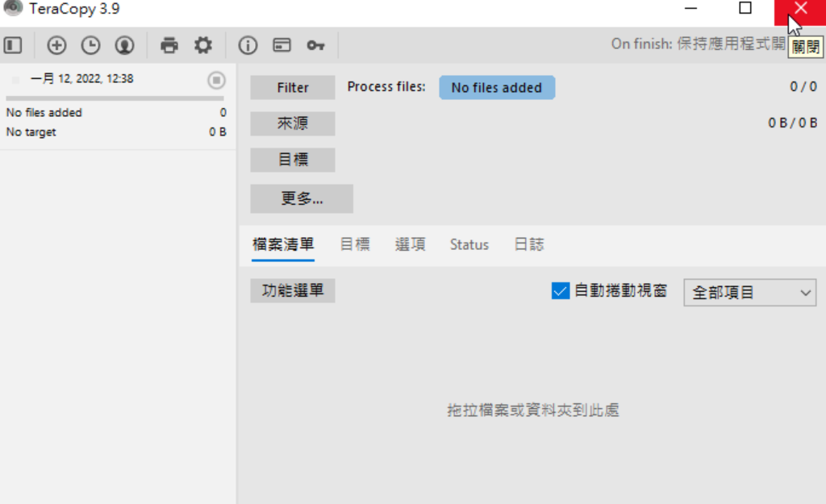Open the 選項 tab
This screenshot has height=504, width=826.
tap(410, 244)
